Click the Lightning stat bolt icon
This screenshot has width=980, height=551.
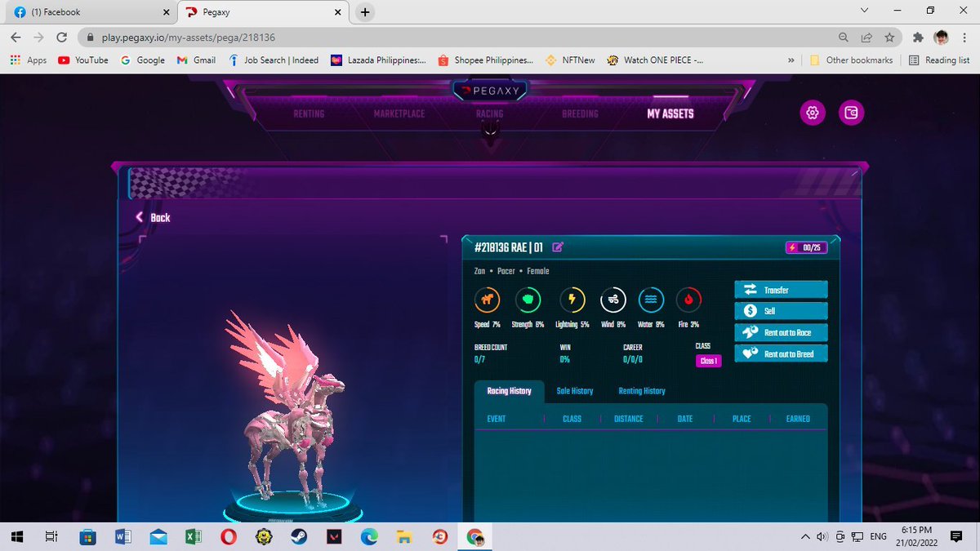pos(572,300)
